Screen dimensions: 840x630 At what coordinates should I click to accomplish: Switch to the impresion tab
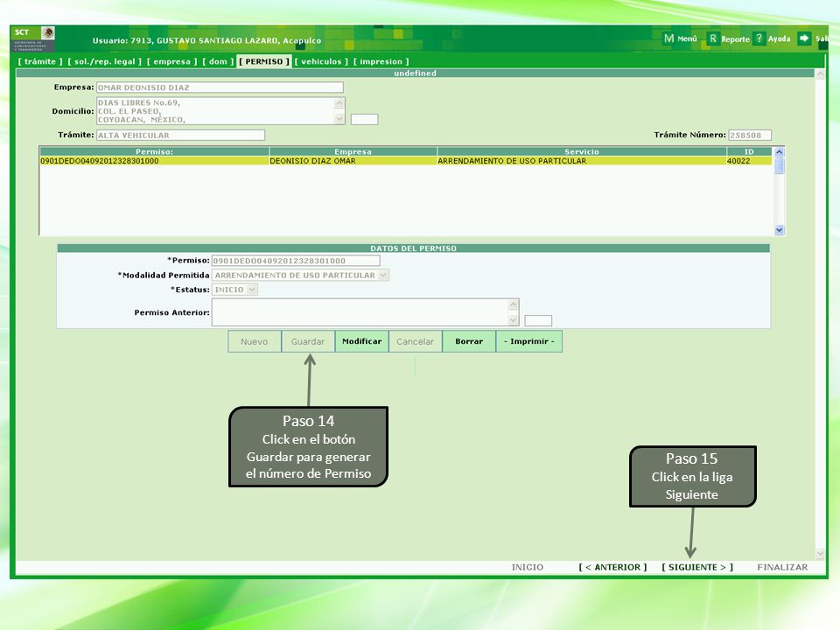381,61
